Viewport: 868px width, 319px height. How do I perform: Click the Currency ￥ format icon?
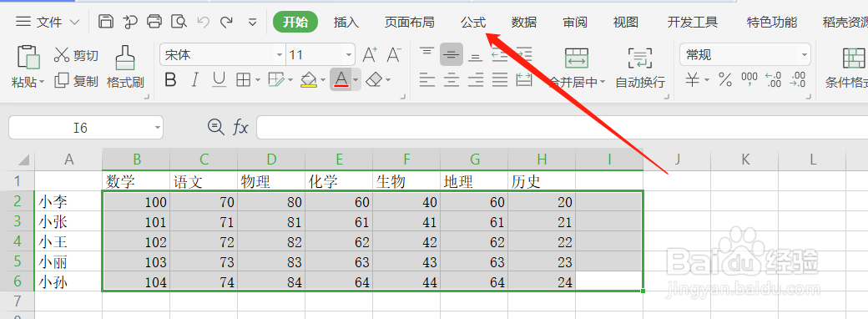692,80
